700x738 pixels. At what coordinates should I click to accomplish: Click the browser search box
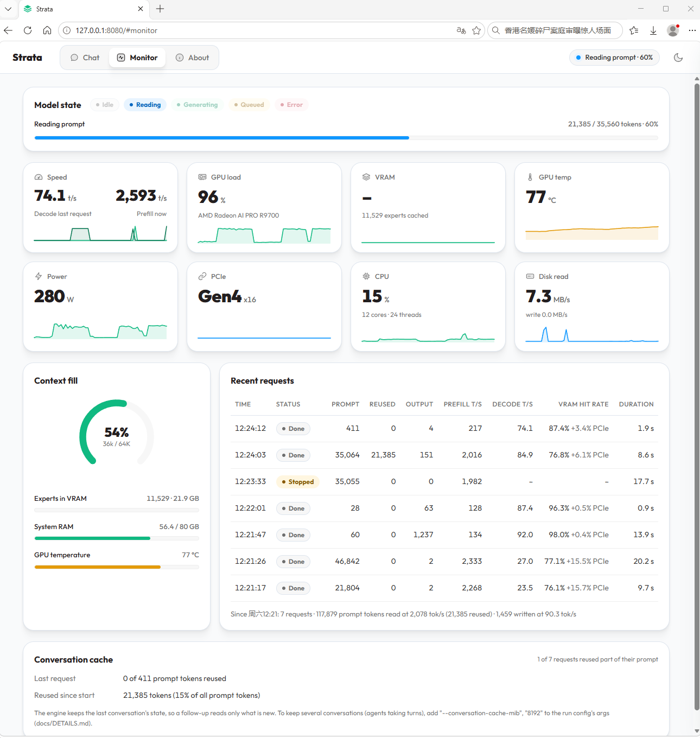(x=555, y=30)
